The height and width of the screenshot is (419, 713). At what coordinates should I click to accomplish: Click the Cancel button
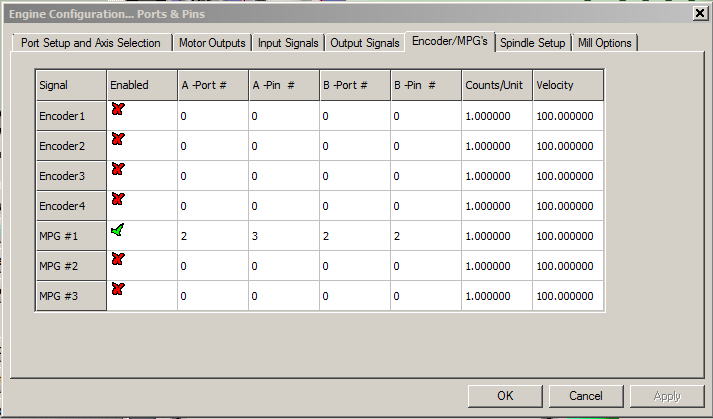tap(586, 396)
